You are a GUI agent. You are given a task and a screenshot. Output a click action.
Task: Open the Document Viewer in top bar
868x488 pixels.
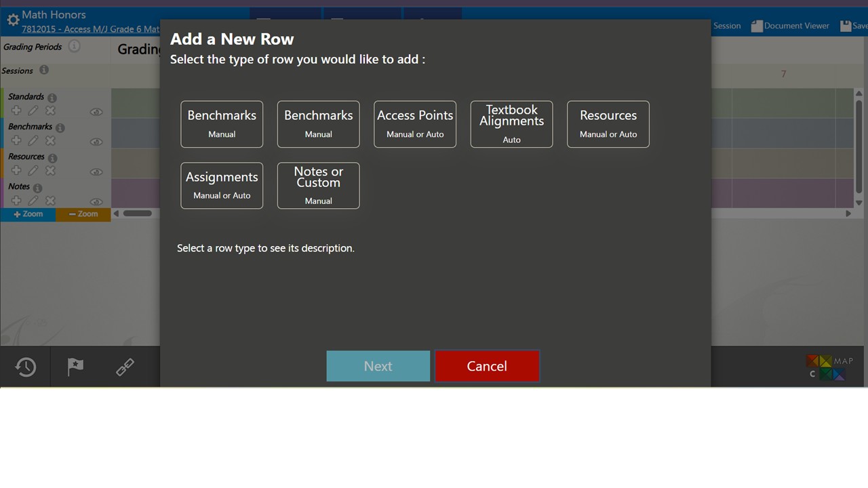pyautogui.click(x=790, y=26)
